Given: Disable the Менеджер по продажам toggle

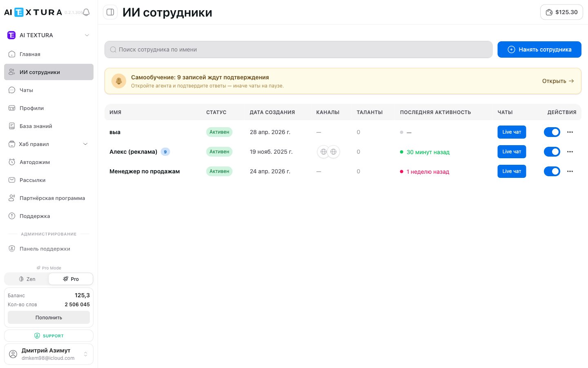Looking at the screenshot, I should (x=552, y=171).
